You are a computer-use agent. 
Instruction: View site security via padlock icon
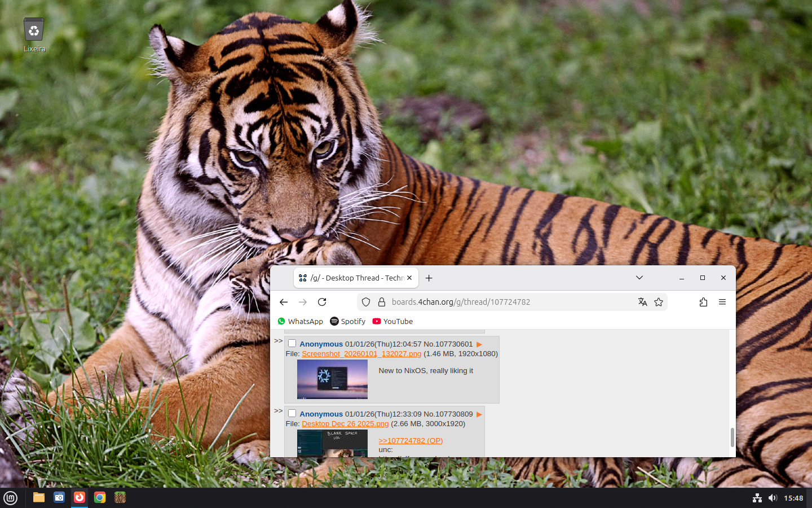click(x=382, y=302)
